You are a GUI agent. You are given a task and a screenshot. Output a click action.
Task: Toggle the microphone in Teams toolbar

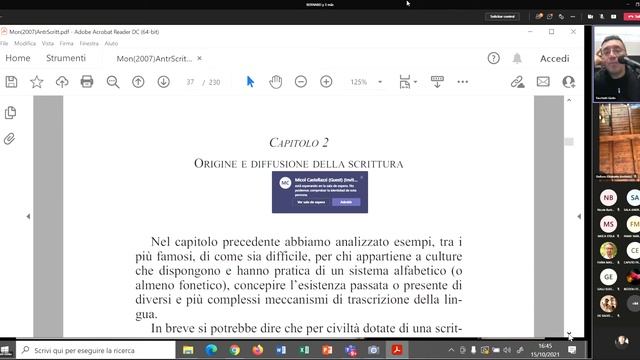click(x=602, y=17)
